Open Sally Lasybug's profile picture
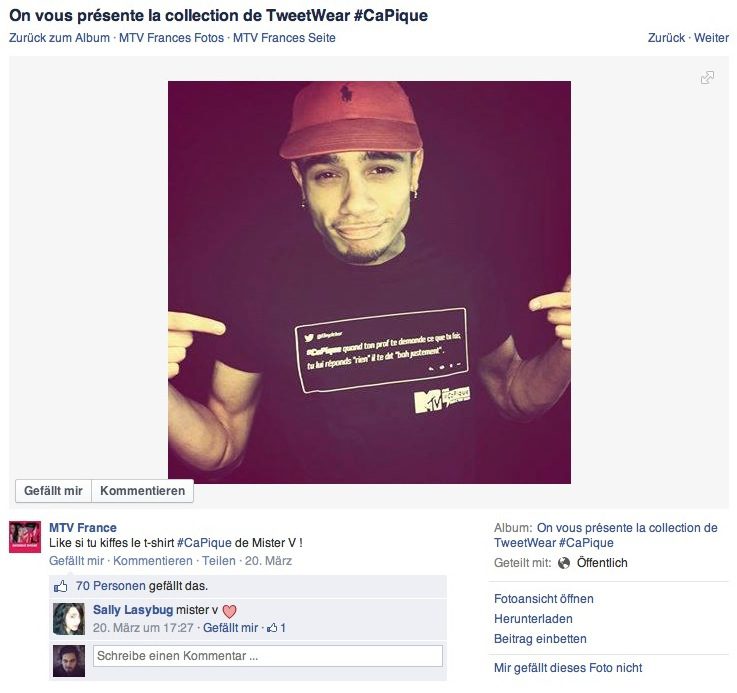Image resolution: width=737 pixels, height=693 pixels. tap(69, 619)
